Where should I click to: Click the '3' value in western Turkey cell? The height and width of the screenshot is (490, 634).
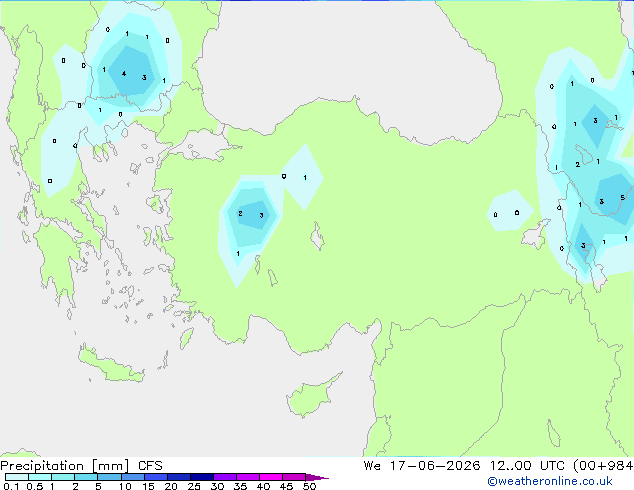[x=261, y=215]
